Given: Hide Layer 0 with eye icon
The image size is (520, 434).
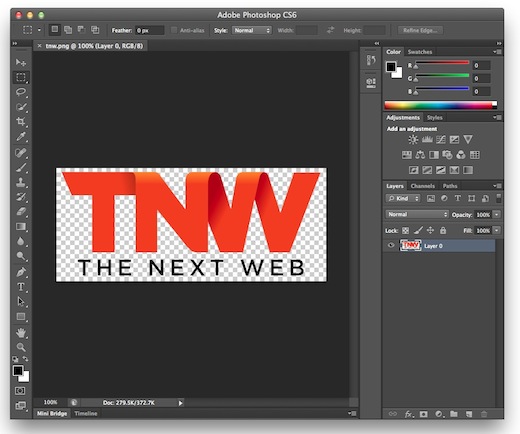Looking at the screenshot, I should (x=391, y=246).
